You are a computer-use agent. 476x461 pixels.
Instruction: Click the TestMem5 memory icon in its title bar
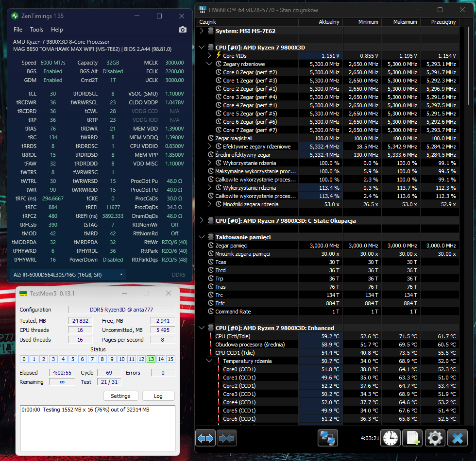(23, 293)
